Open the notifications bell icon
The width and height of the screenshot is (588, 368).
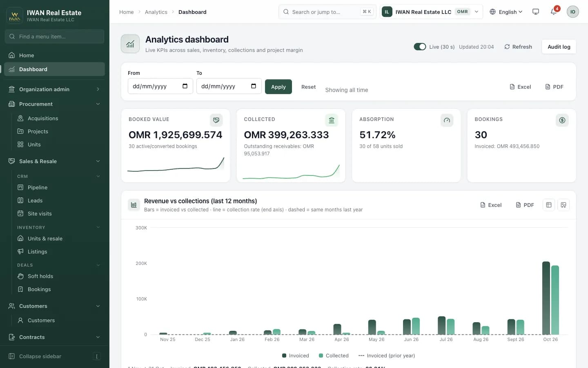554,12
